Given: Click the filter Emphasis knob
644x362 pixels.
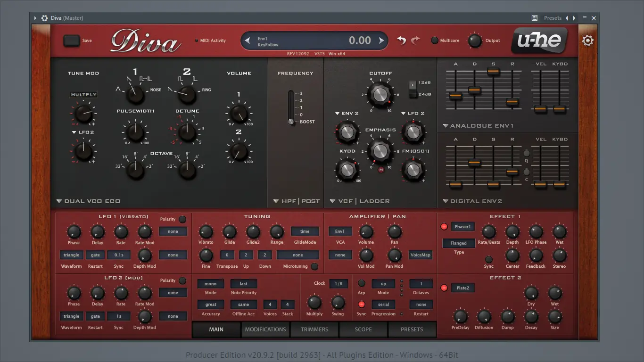Looking at the screenshot, I should click(380, 150).
